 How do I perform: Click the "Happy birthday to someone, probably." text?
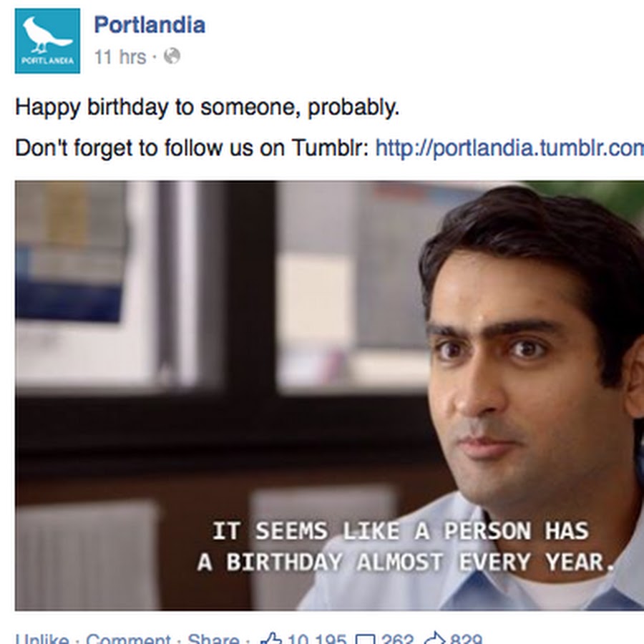tap(207, 107)
